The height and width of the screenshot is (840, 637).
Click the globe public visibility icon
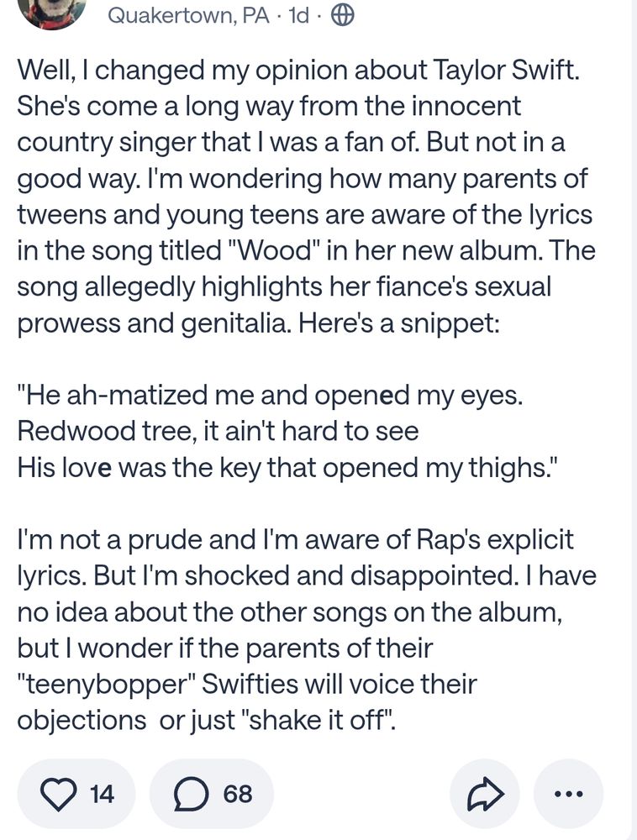pos(342,15)
